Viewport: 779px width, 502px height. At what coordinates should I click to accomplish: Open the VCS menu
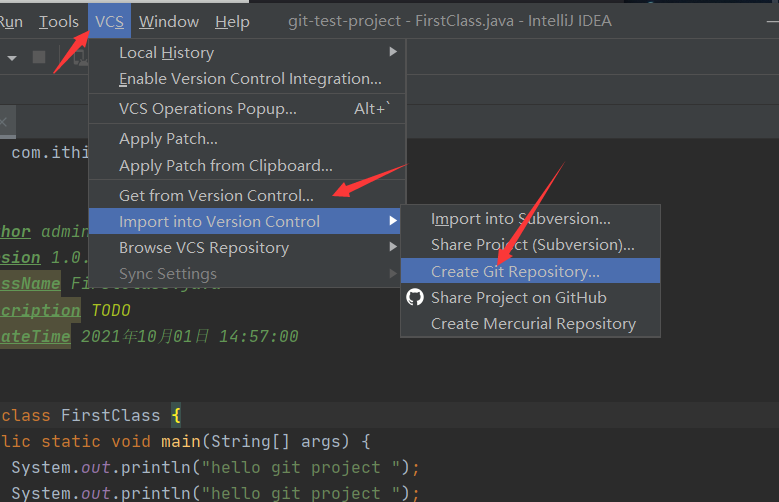coord(110,21)
